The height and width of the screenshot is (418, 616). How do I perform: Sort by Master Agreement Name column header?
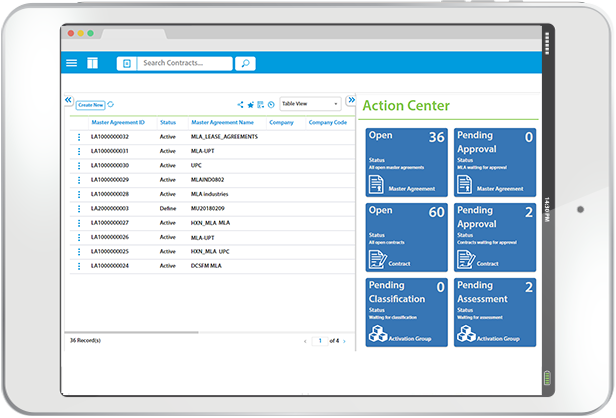pyautogui.click(x=222, y=122)
